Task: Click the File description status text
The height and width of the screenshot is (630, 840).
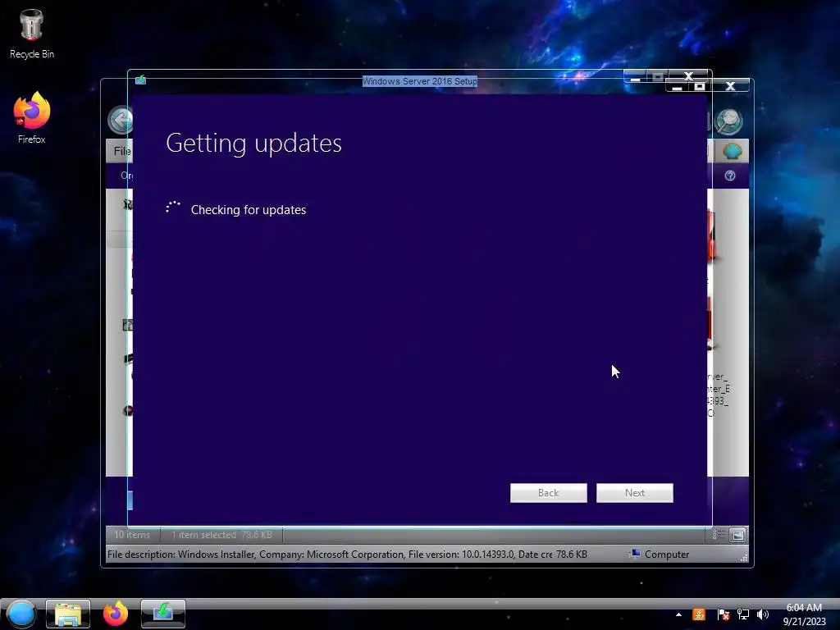Action: 330,555
